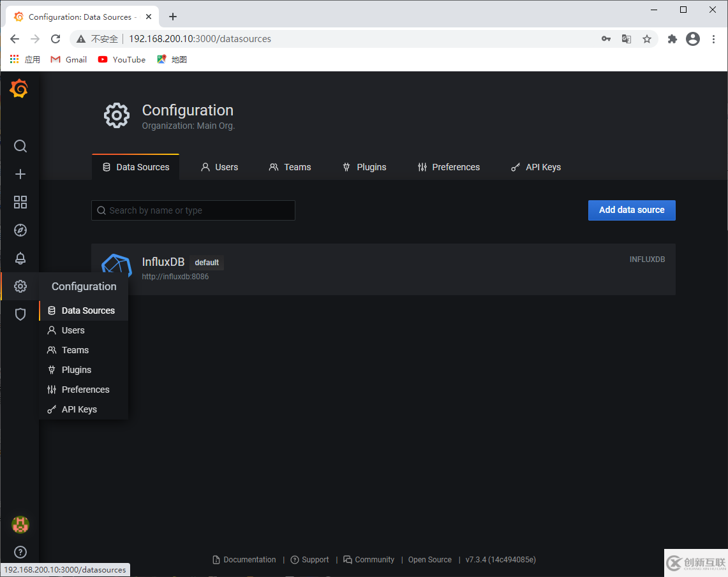Click the default badge on InfluxDB
This screenshot has height=577, width=728.
point(207,263)
